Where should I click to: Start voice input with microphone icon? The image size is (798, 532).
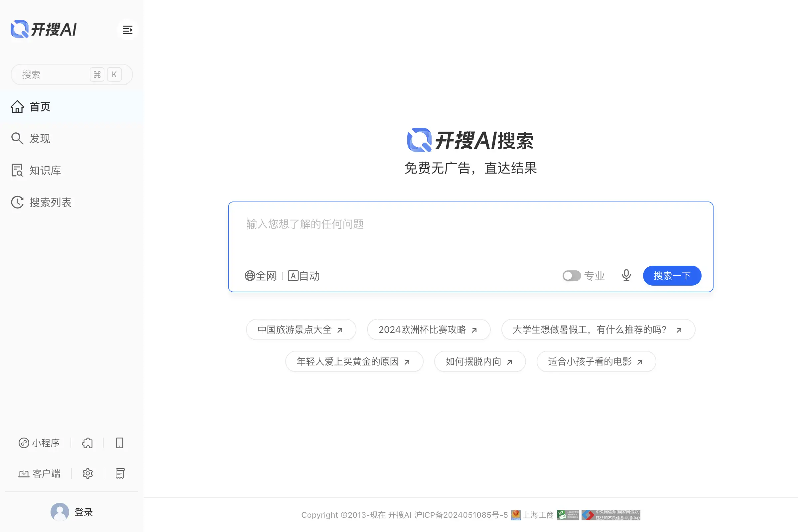point(626,276)
